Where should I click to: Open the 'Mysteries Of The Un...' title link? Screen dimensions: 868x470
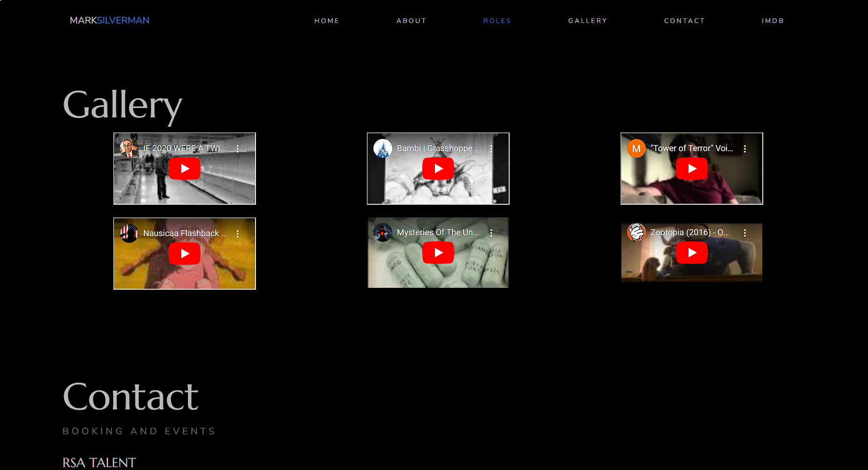pyautogui.click(x=438, y=232)
